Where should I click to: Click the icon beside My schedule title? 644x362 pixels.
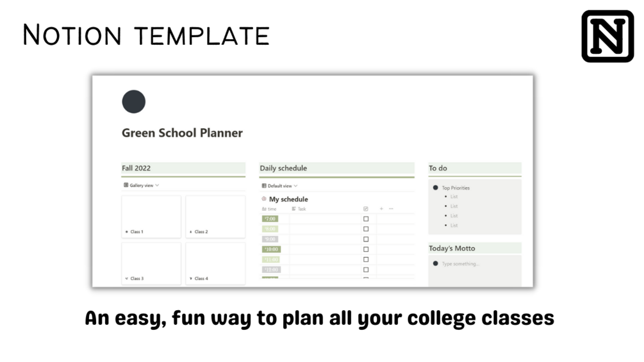[x=264, y=199]
